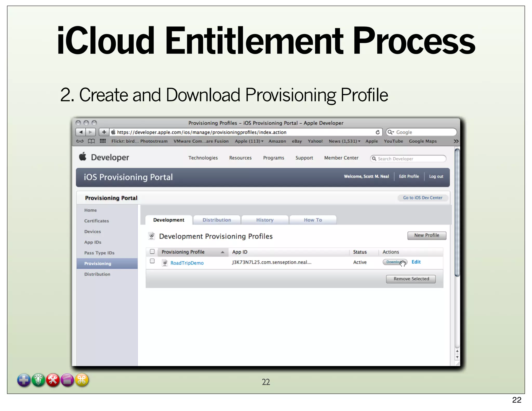532x411 pixels.
Task: Click the RoadTripDemo profile file icon
Action: (x=165, y=263)
